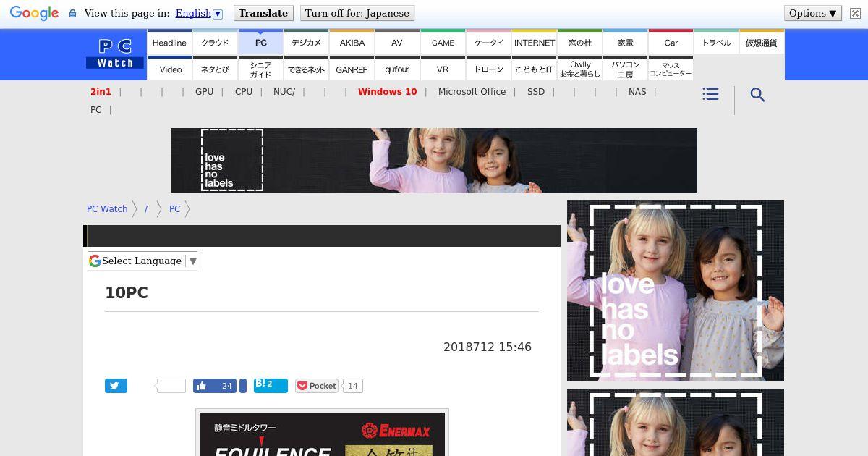Open the VR tab
The width and height of the screenshot is (868, 456).
tap(443, 69)
